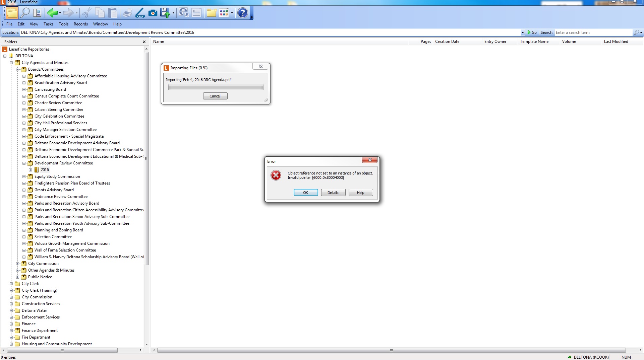Screen dimensions: 644x360
Task: Open the View menu
Action: pyautogui.click(x=34, y=24)
